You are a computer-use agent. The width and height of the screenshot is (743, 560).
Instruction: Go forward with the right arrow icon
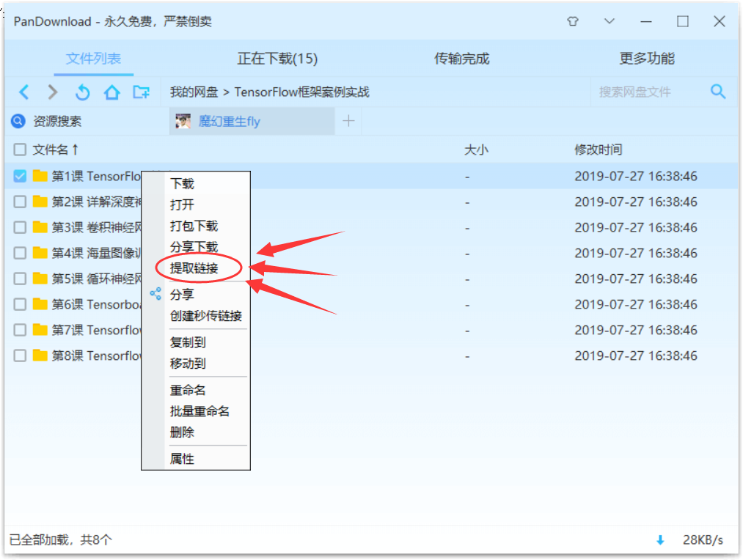[x=53, y=92]
